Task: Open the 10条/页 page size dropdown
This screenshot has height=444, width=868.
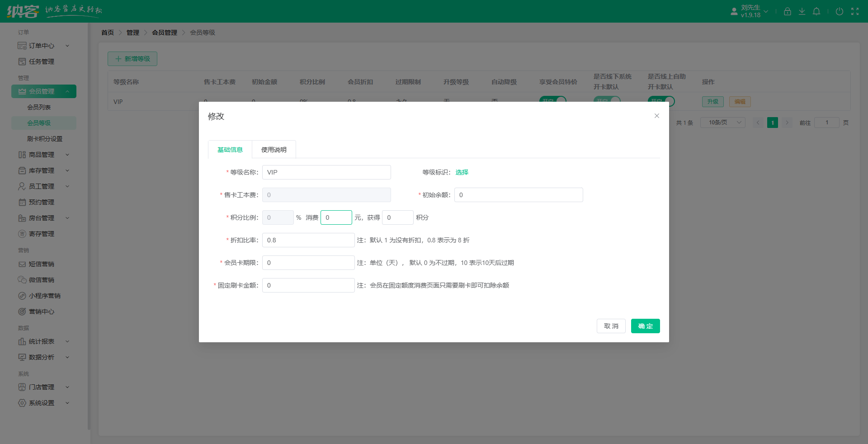Action: coord(722,122)
